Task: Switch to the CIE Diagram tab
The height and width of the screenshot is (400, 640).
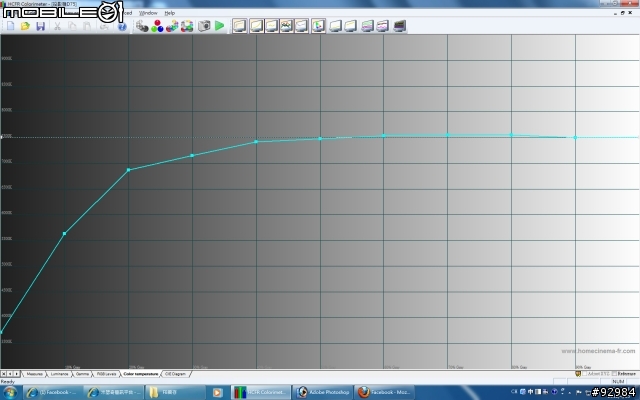Action: tap(176, 374)
